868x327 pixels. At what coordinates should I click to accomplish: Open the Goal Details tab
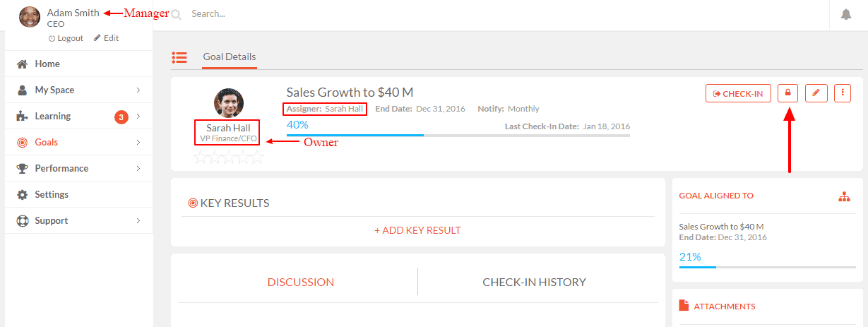230,57
